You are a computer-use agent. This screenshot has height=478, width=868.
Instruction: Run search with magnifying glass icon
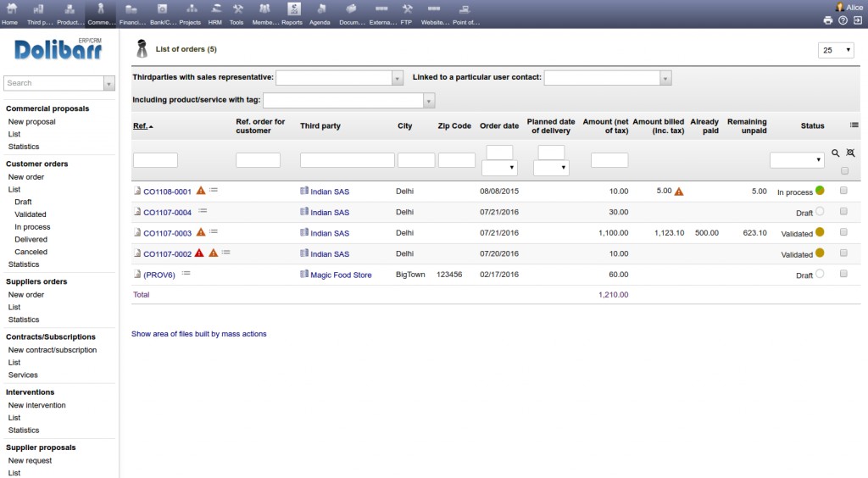point(836,153)
